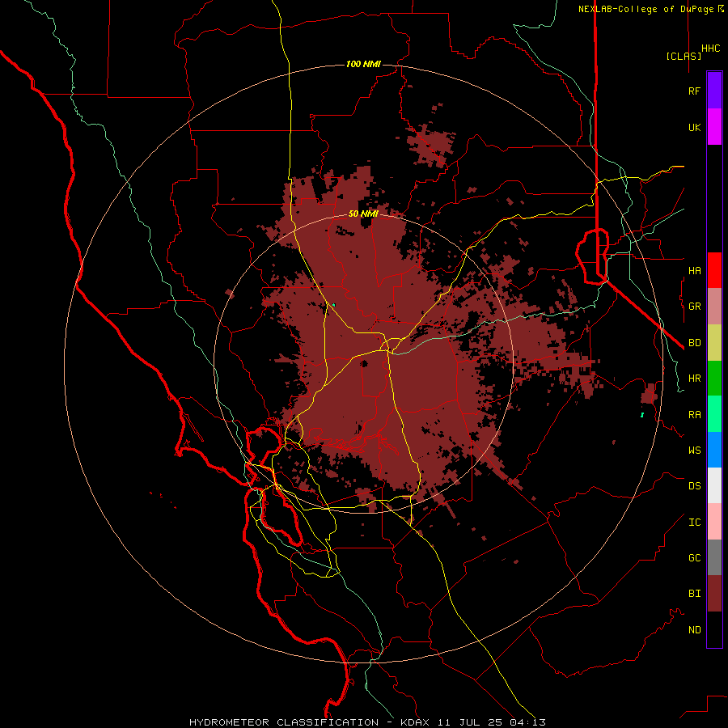Click the 'HYDROMETEOR CLASSIFICATION' title text
The image size is (728, 728).
[x=284, y=722]
